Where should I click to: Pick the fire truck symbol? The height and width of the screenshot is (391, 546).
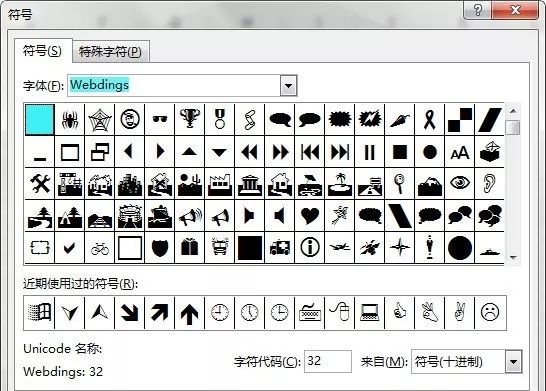[219, 248]
